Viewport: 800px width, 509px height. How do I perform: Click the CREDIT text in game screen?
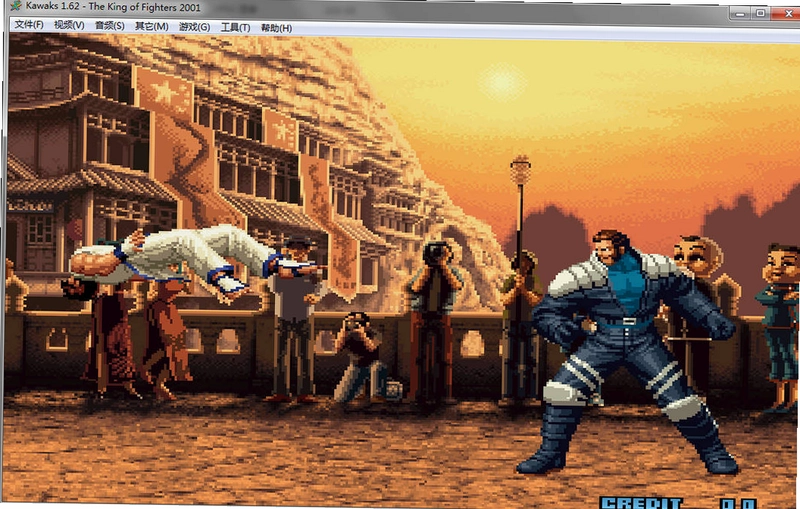click(x=642, y=503)
